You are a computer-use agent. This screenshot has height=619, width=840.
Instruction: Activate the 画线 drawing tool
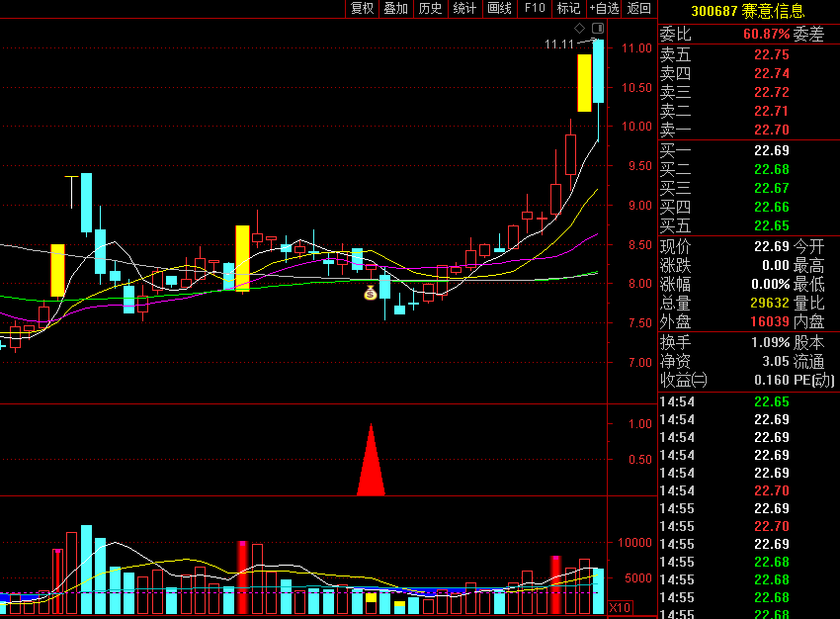click(x=499, y=9)
